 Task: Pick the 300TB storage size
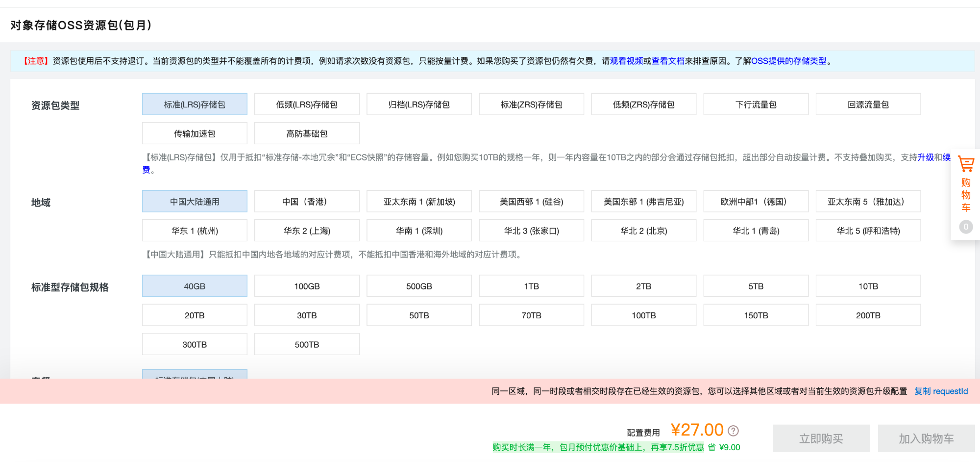point(195,344)
